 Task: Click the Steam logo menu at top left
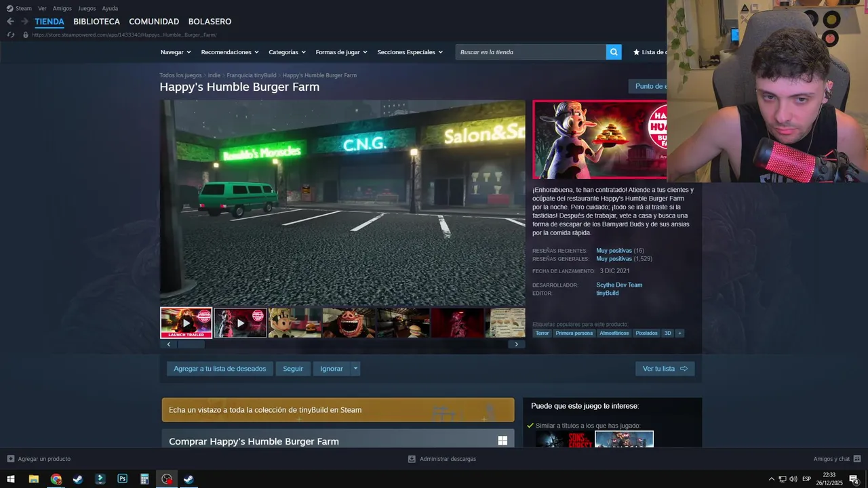pos(19,8)
